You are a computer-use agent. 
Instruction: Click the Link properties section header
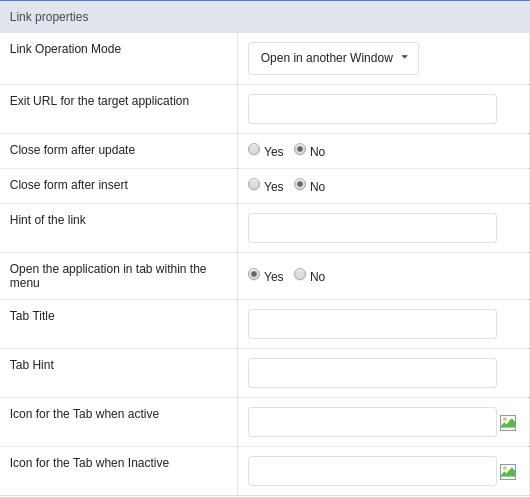265,17
